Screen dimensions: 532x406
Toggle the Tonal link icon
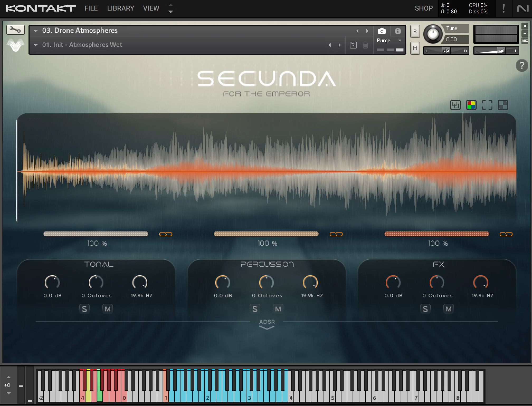[x=166, y=234]
